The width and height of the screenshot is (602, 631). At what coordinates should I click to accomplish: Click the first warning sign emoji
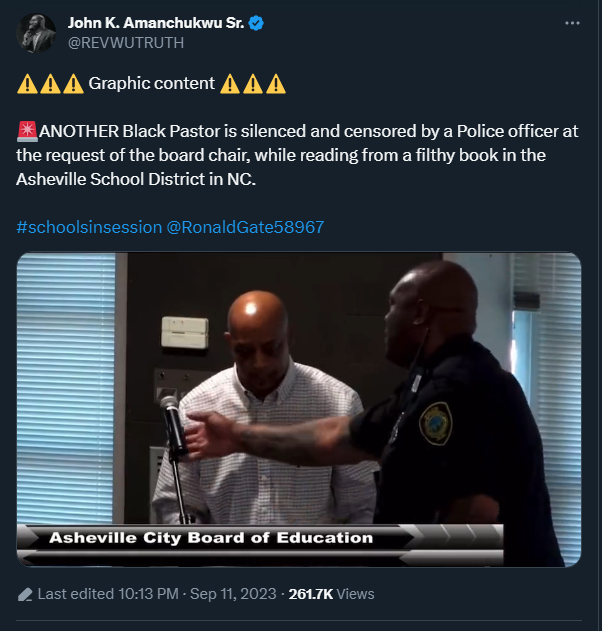coord(27,84)
